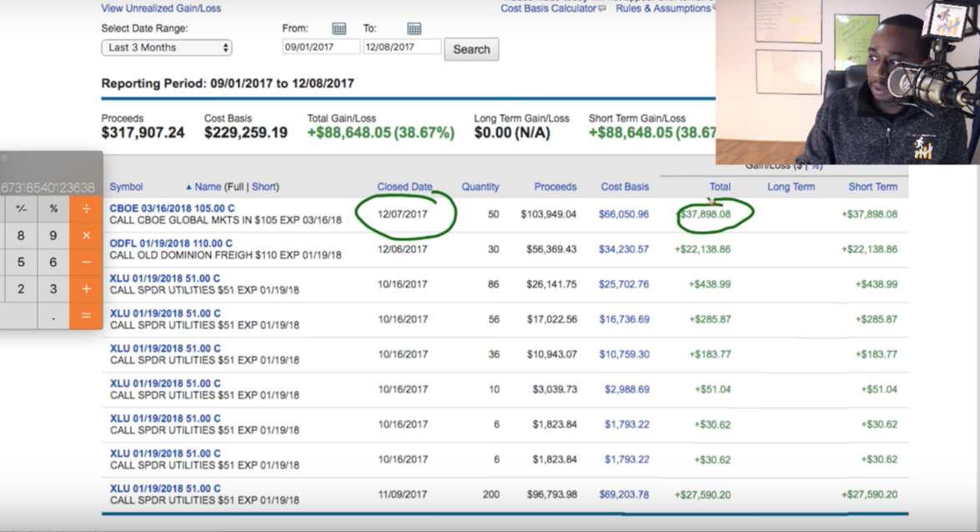Click the calculator 9 key
The image size is (980, 532).
coord(53,236)
